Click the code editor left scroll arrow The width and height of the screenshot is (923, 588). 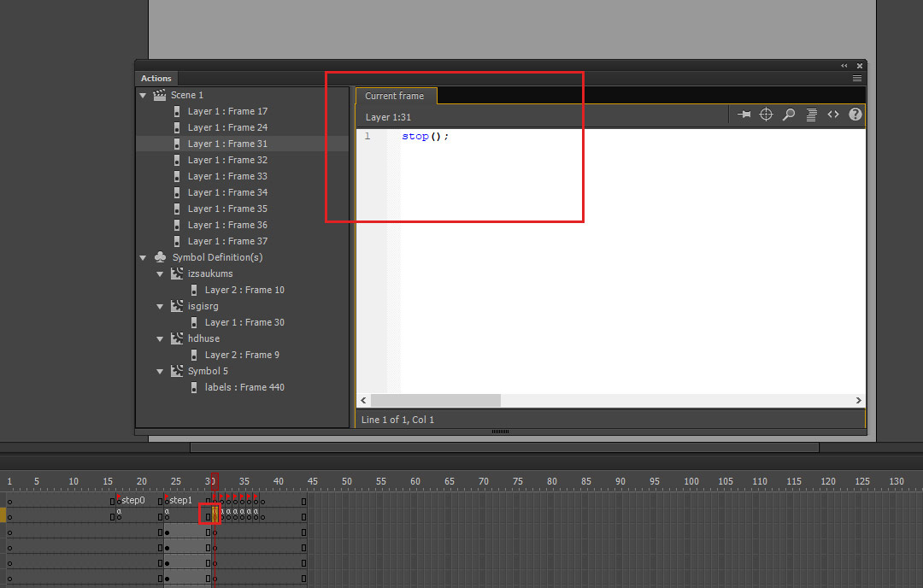coord(363,401)
